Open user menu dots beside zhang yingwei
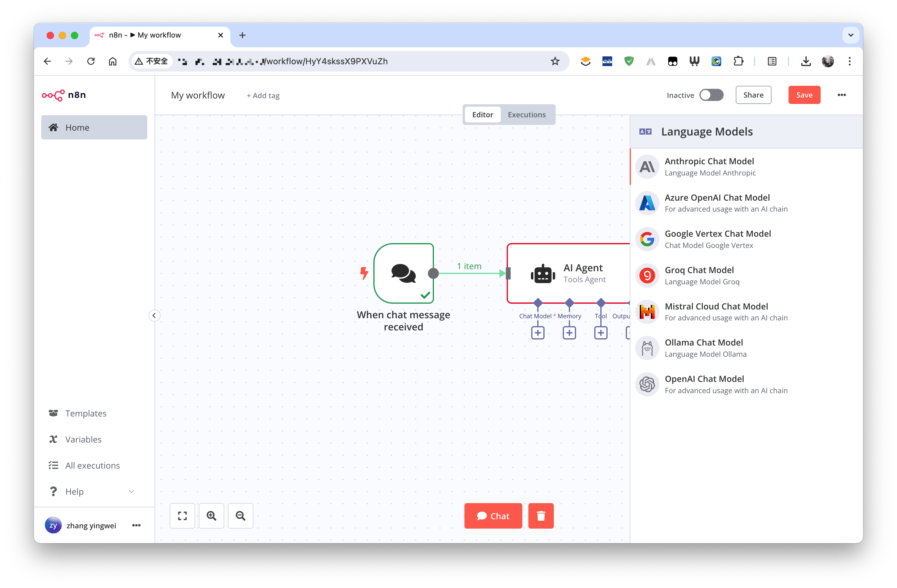Screen dimensions: 897x588 pyautogui.click(x=136, y=525)
